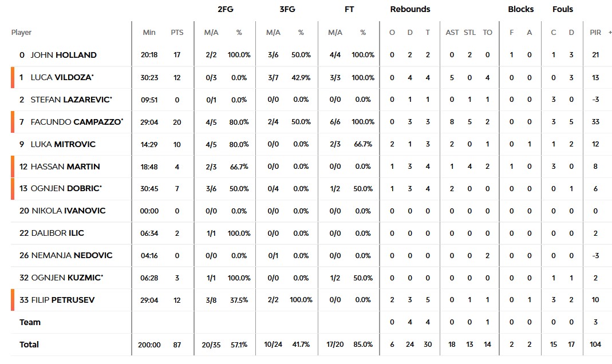Open Nemanja Nedovic's profile link
This screenshot has width=612, height=364.
[x=72, y=255]
